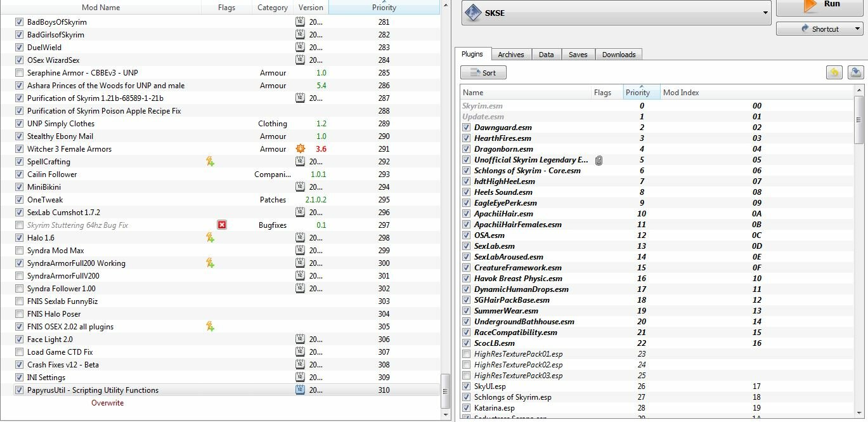Disable the SexLab.esm plugin checkbox
The height and width of the screenshot is (422, 868).
[467, 246]
